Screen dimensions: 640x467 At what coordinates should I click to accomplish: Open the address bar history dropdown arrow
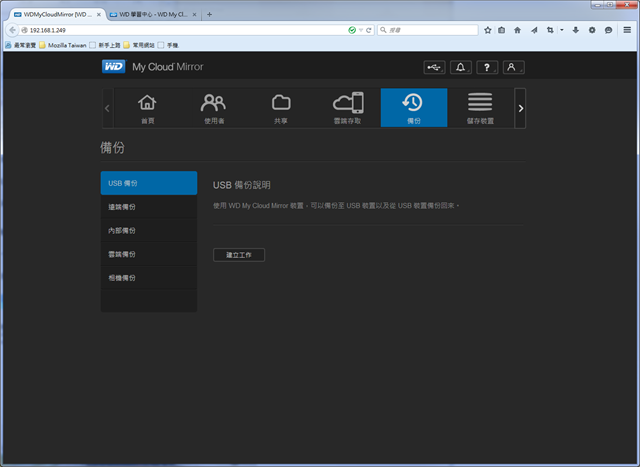(361, 30)
